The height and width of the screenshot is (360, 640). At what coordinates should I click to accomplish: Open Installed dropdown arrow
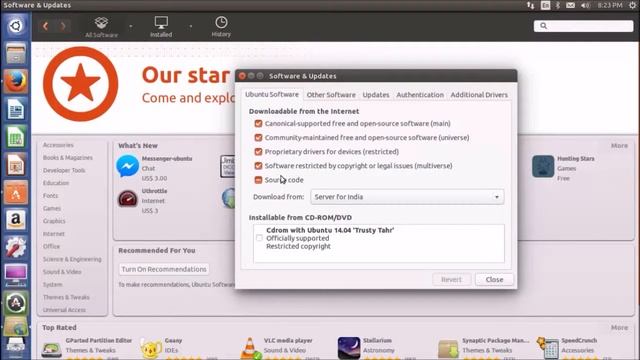pos(191,27)
